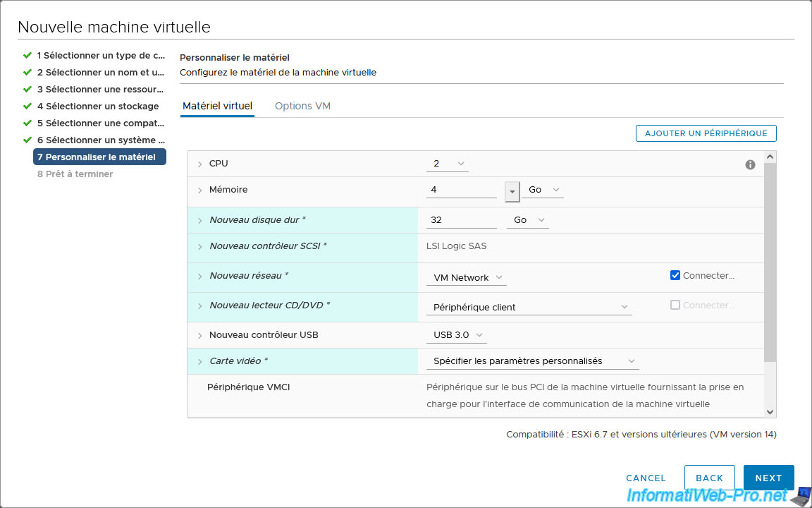Click scrollbar down arrow in hardware list
812x508 pixels.
[x=770, y=412]
